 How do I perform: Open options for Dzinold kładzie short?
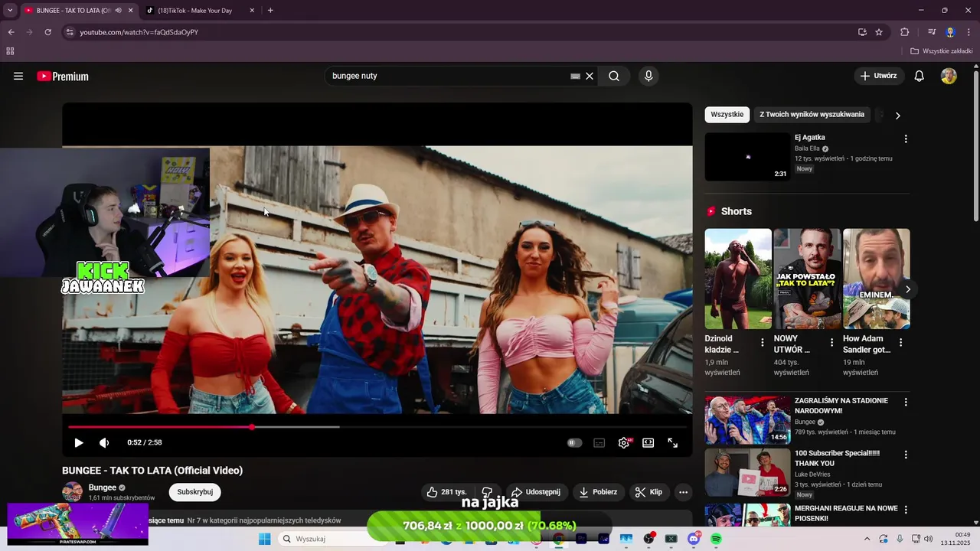[762, 343]
